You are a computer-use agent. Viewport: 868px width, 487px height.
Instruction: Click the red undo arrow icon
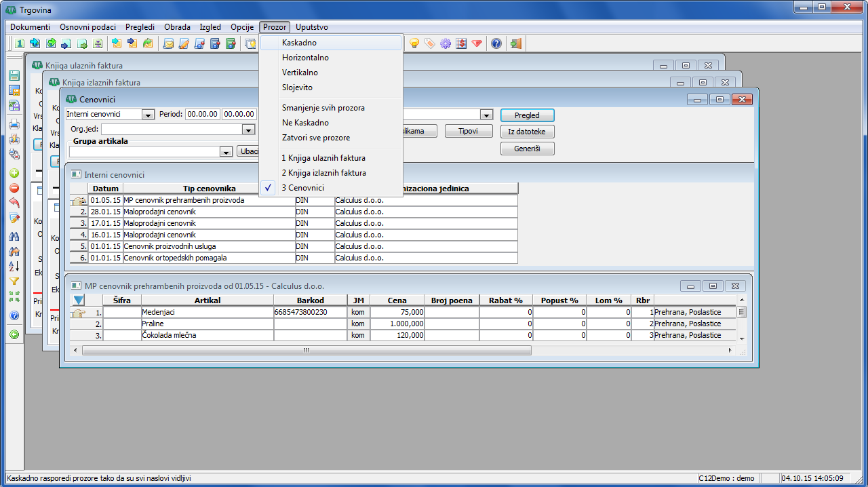pyautogui.click(x=14, y=203)
